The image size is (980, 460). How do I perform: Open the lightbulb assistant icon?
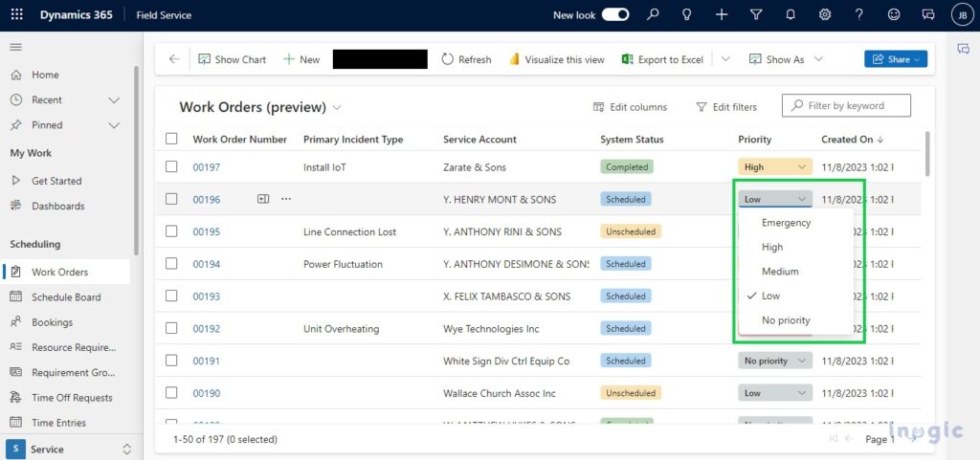tap(687, 14)
